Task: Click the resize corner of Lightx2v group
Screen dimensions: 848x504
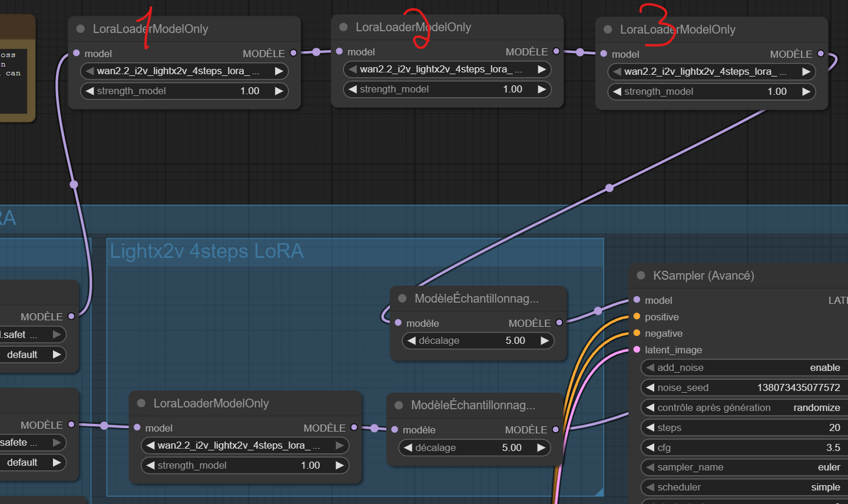Action: coord(599,491)
